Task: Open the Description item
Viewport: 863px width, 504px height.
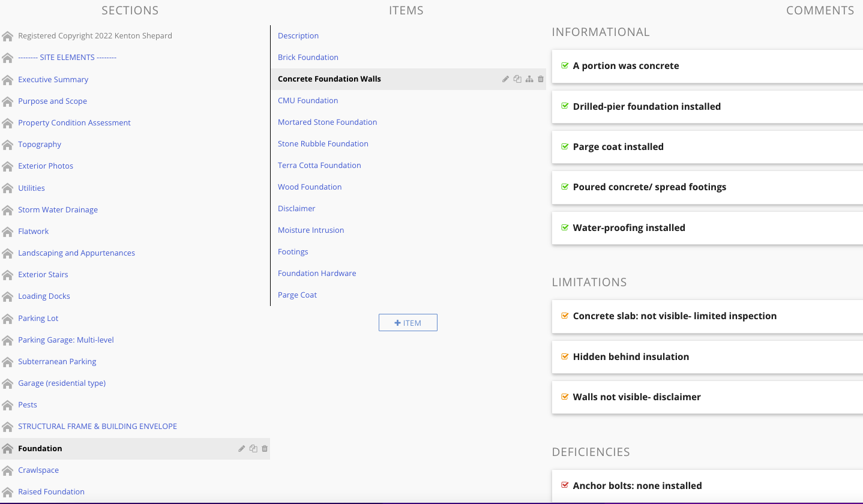Action: [x=298, y=36]
